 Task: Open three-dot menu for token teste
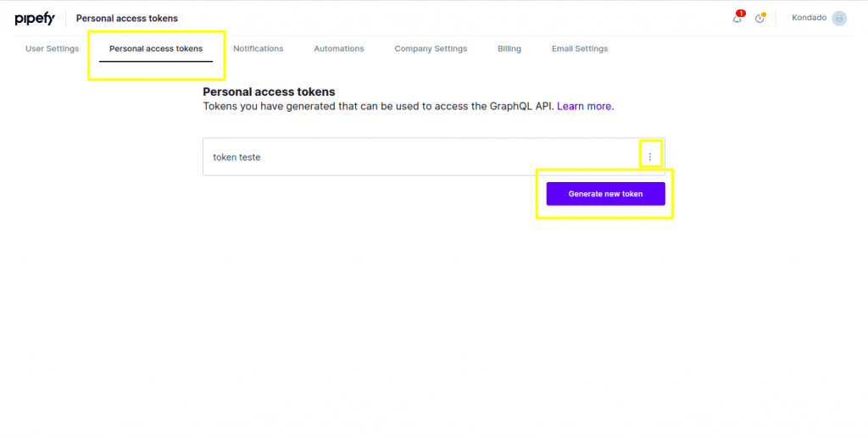(650, 157)
